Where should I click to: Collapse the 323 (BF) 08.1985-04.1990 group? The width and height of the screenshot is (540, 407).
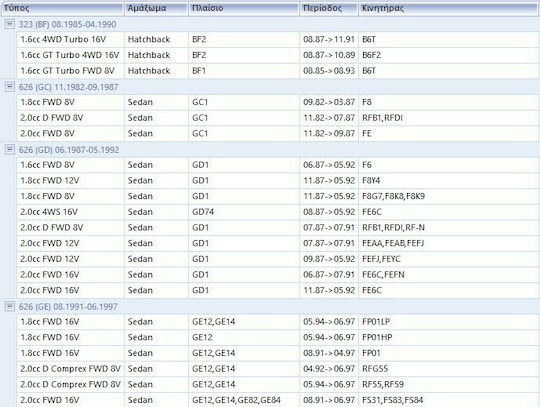[x=10, y=24]
